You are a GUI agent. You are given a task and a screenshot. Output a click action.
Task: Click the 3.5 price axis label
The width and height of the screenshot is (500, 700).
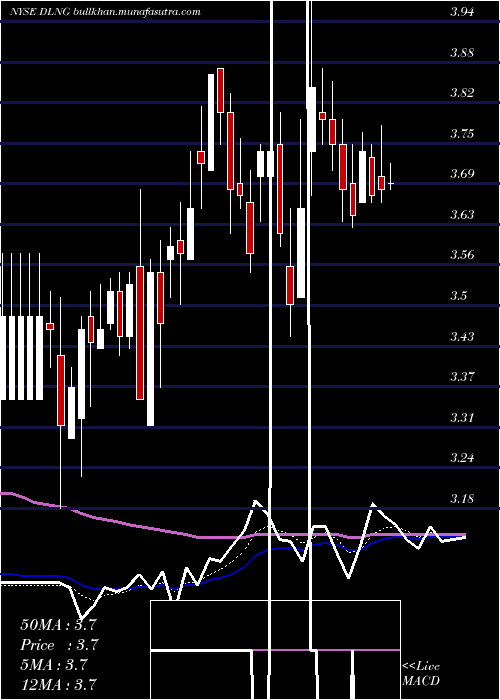coord(459,296)
